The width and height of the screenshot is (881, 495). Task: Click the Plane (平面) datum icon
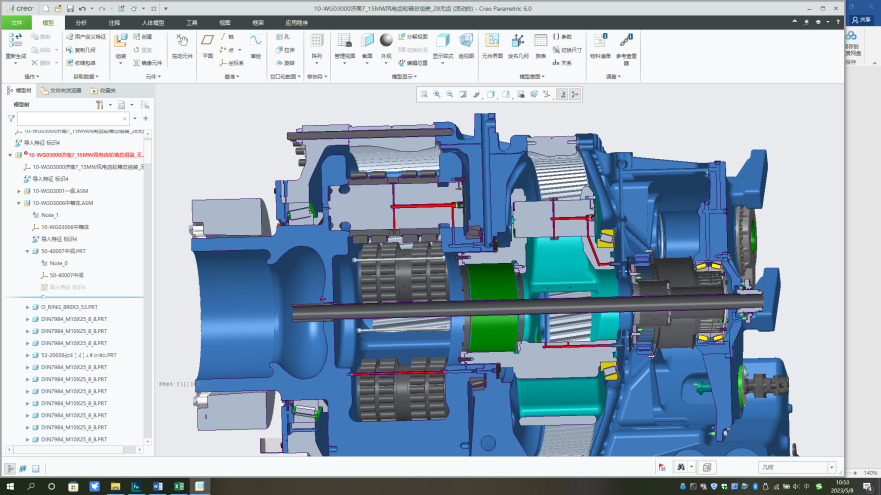click(207, 41)
